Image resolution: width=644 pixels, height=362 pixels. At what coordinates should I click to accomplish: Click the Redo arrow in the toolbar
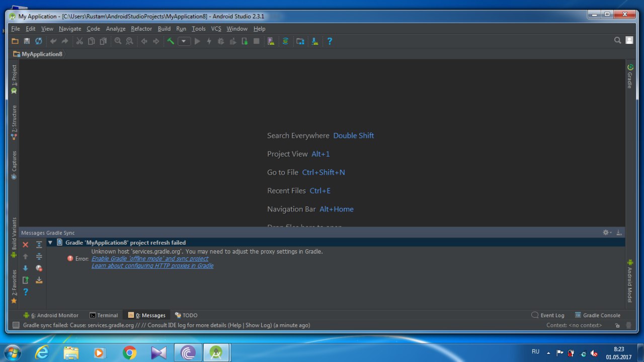click(x=65, y=41)
